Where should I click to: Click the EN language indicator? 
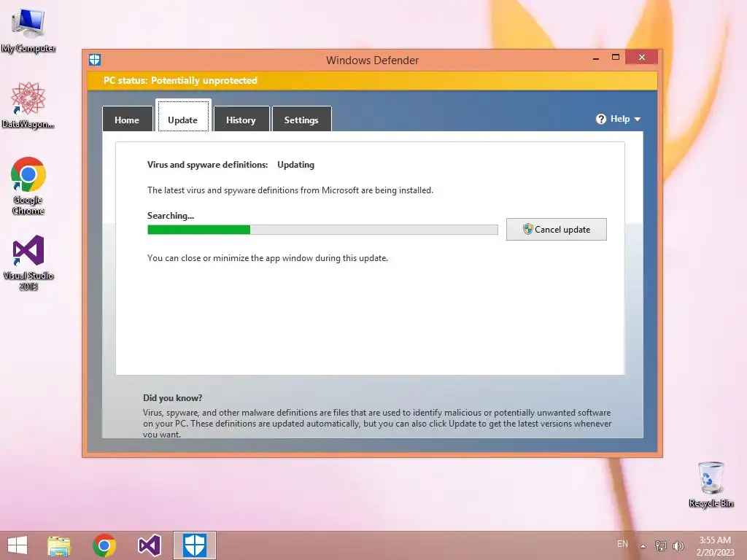tap(622, 544)
